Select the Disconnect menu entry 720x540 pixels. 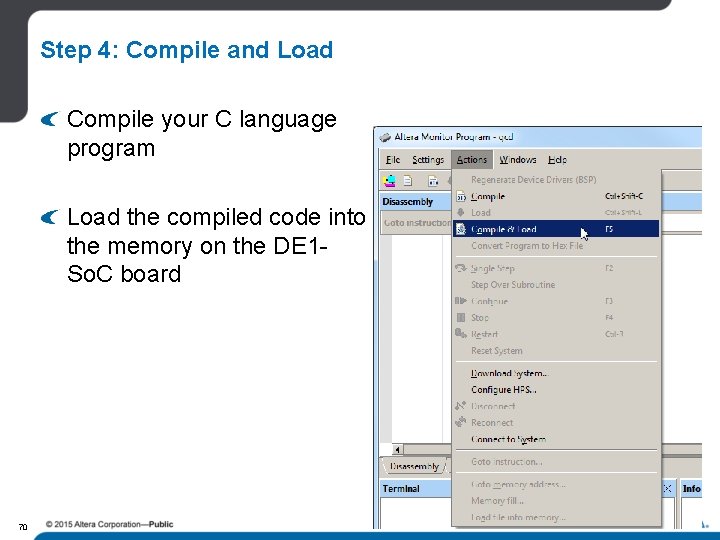tap(556, 406)
